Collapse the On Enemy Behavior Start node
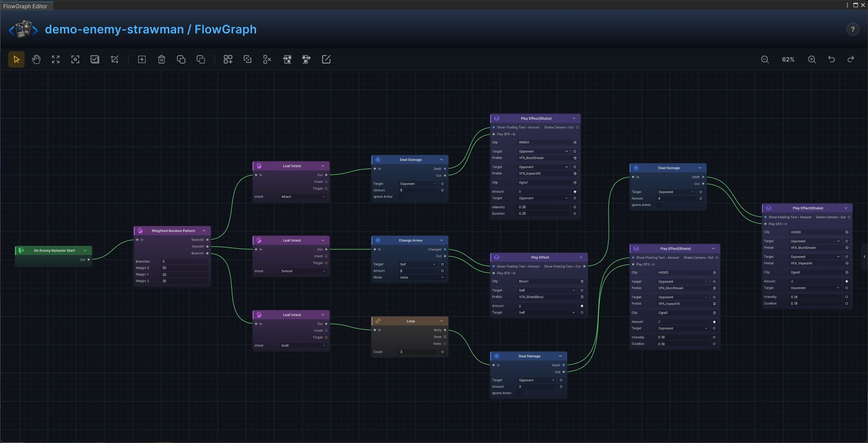This screenshot has width=868, height=443. (x=85, y=250)
